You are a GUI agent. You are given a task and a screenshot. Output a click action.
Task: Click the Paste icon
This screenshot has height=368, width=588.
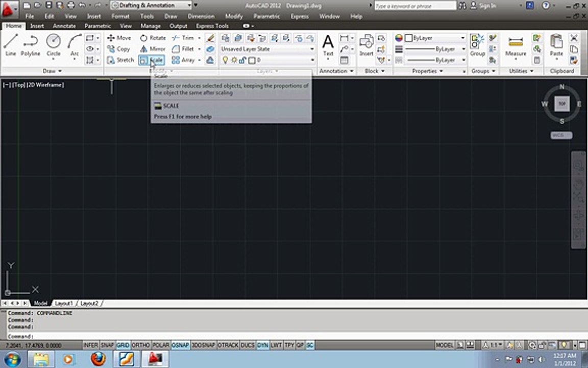(556, 45)
